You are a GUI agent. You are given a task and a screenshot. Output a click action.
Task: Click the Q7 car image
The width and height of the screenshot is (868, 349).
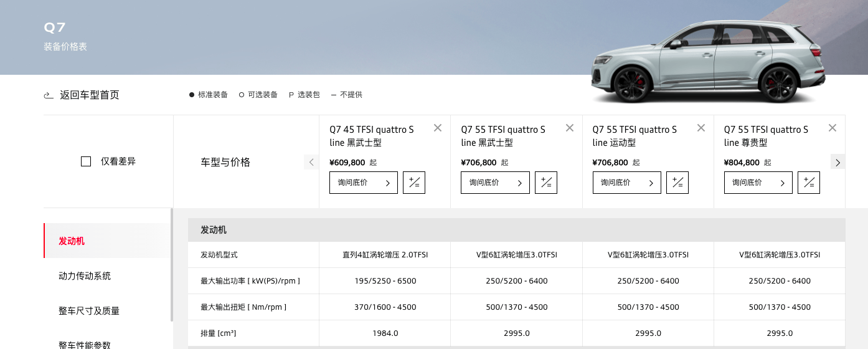[707, 62]
